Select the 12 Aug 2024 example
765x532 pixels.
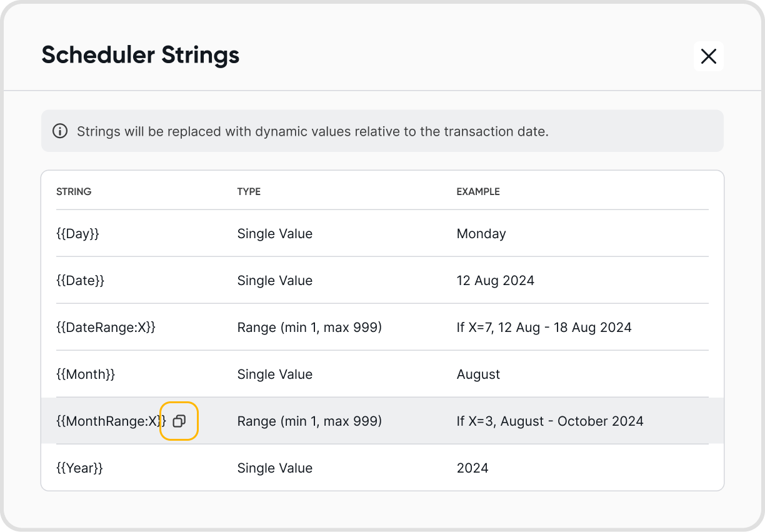496,281
